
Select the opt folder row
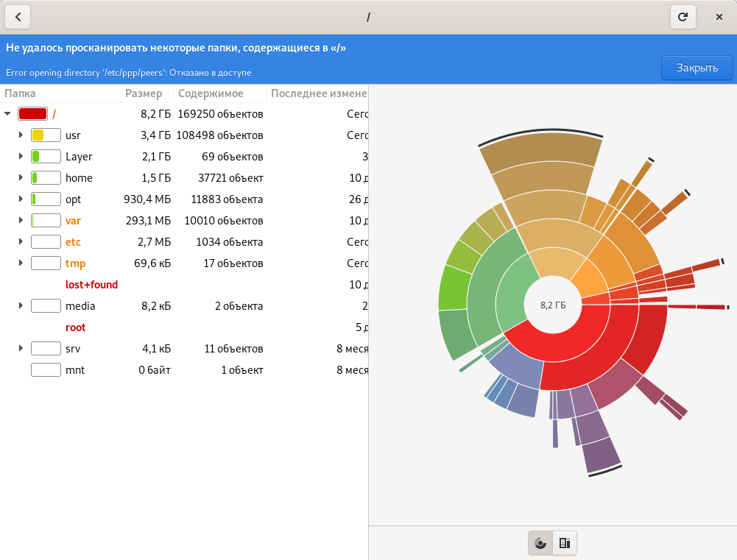pos(73,199)
